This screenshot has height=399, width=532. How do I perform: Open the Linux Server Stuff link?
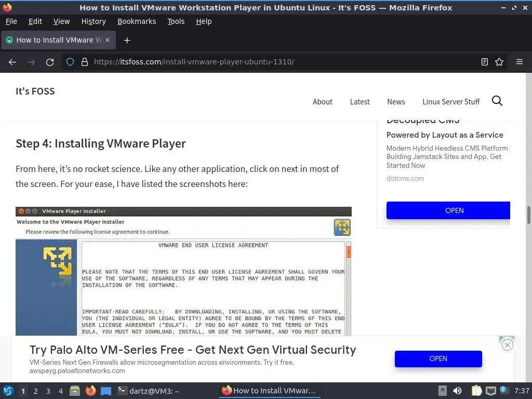[451, 102]
